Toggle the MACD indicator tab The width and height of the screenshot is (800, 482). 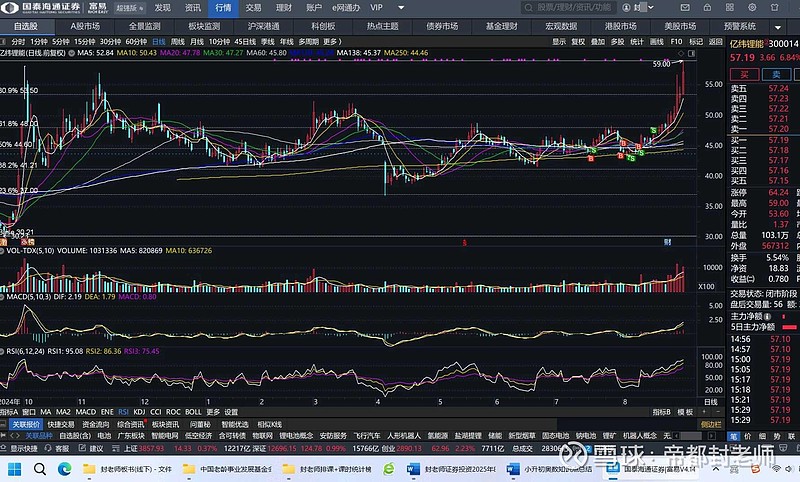point(86,411)
